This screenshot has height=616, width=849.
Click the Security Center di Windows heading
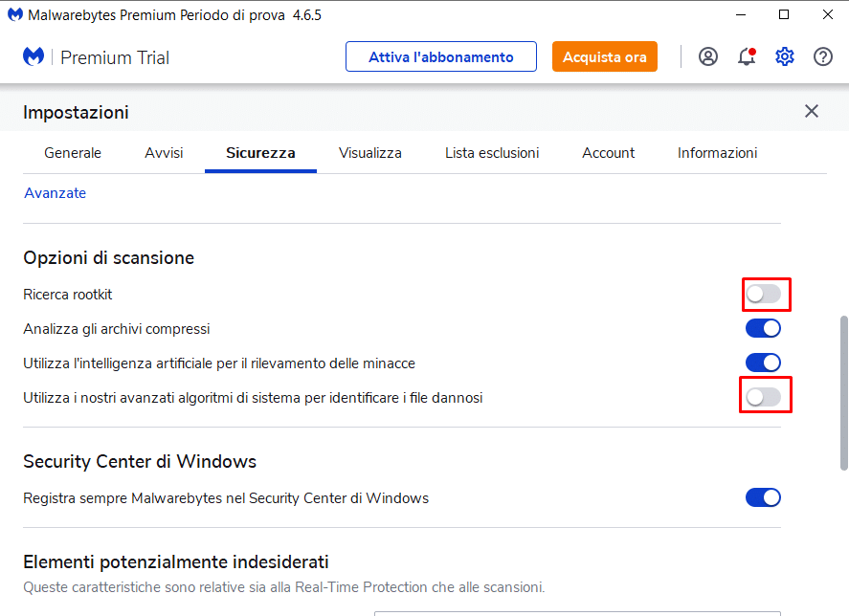140,462
